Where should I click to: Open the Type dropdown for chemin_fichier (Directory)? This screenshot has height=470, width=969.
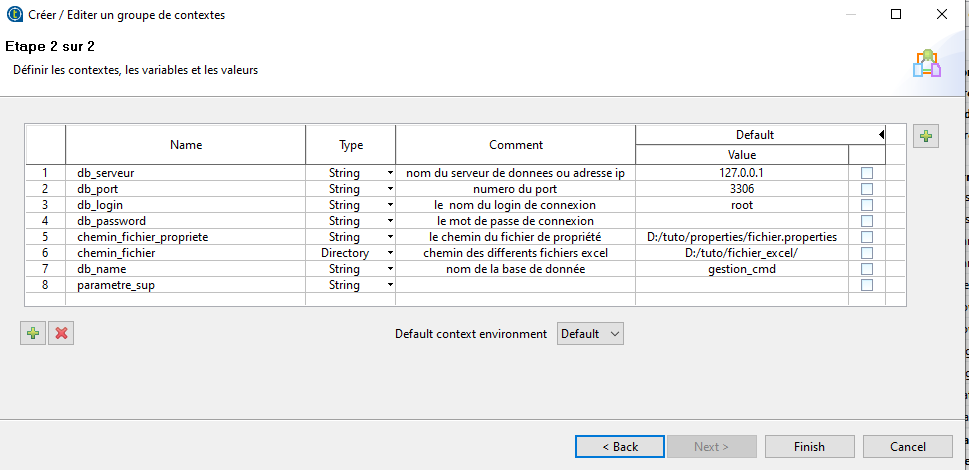point(390,253)
